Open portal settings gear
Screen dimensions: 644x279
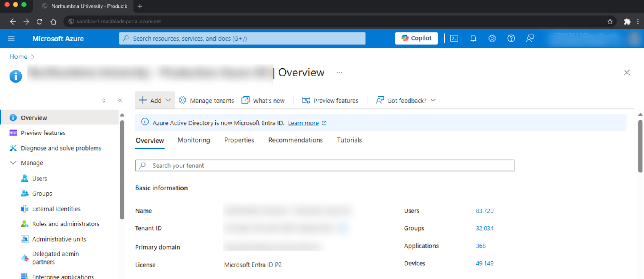click(492, 39)
